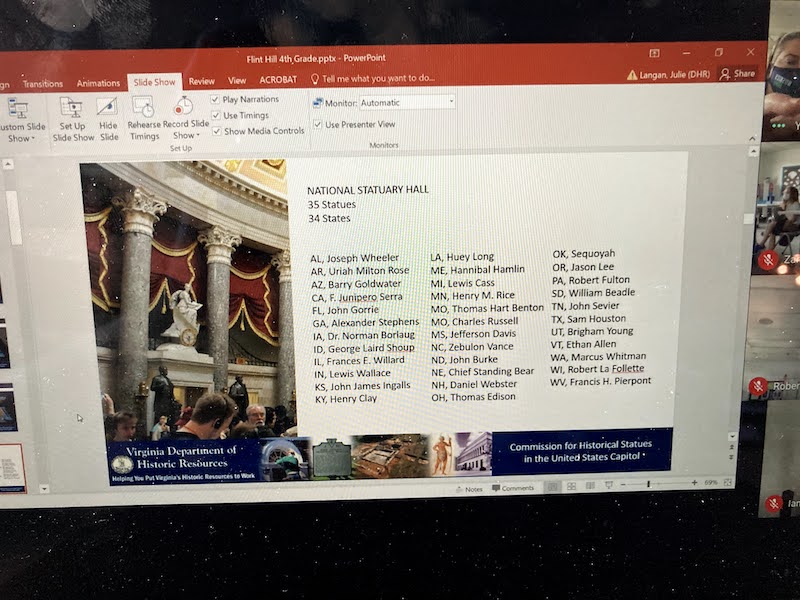Image resolution: width=800 pixels, height=600 pixels.
Task: Click the Statuary Hall photo on slide
Action: (189, 301)
